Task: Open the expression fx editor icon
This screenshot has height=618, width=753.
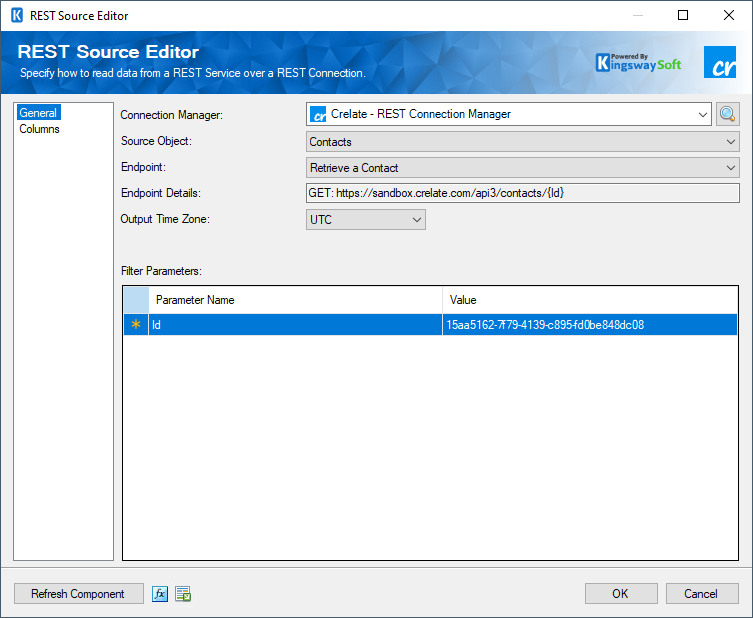Action: click(160, 594)
